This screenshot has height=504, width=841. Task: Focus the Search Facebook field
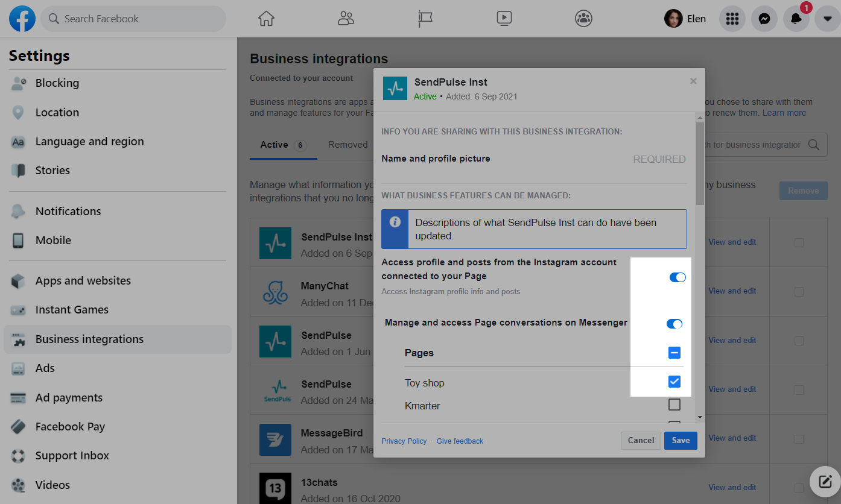coord(133,19)
